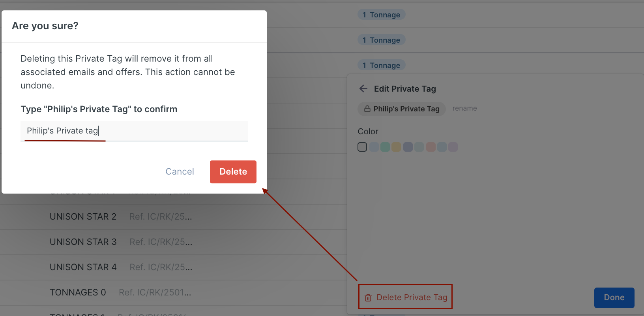Choose the green color swatch
This screenshot has height=316, width=644.
click(385, 147)
